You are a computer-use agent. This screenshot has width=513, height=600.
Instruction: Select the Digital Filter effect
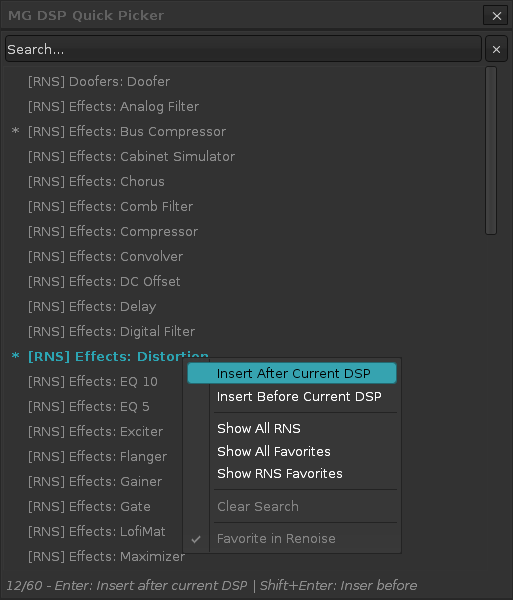click(x=111, y=331)
